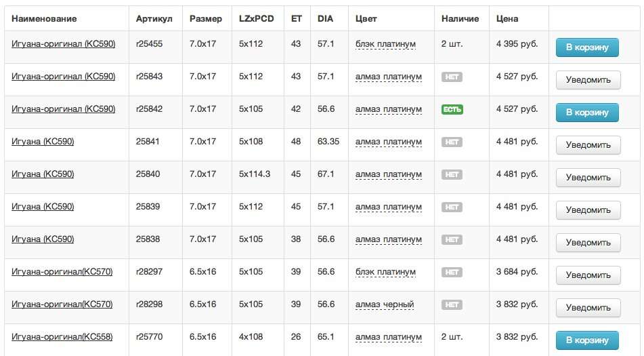Click алмаз платинум color for r25842
644x356 pixels.
point(389,109)
